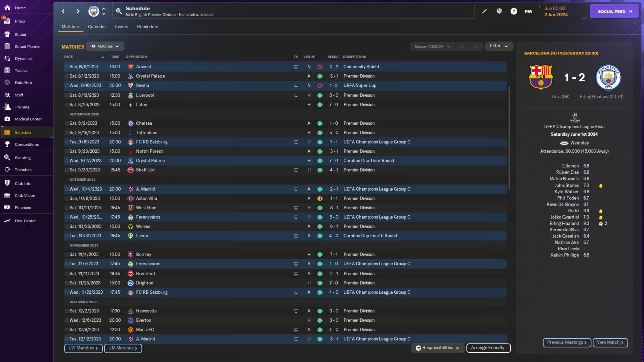Viewport: 644px width, 362px height.
Task: Click the Inbox envelope icon
Action: point(7,21)
